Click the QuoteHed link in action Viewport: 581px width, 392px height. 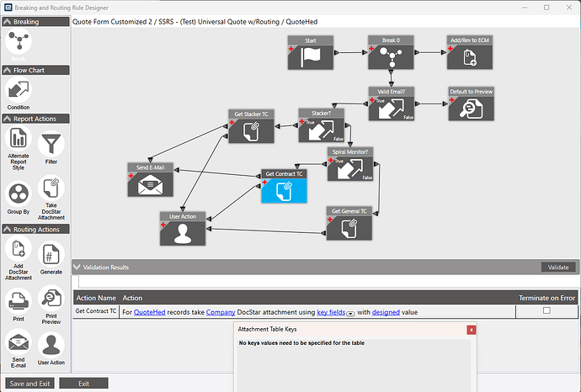[149, 312]
